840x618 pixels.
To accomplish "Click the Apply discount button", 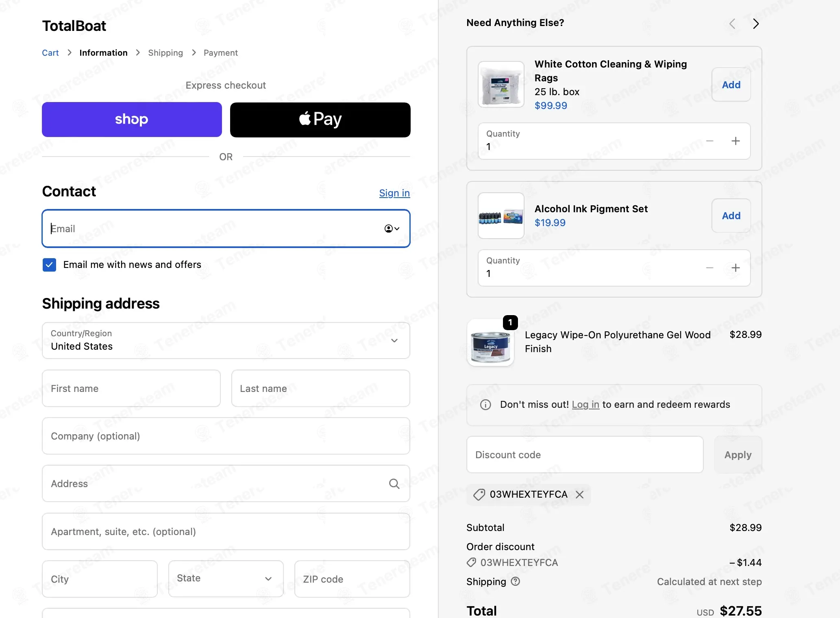I will [738, 455].
